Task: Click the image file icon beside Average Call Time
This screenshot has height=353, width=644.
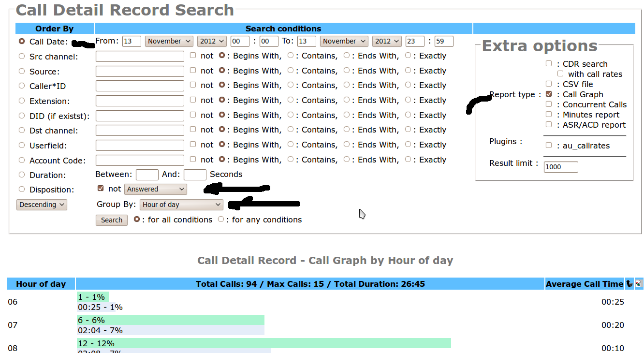Action: click(x=638, y=284)
